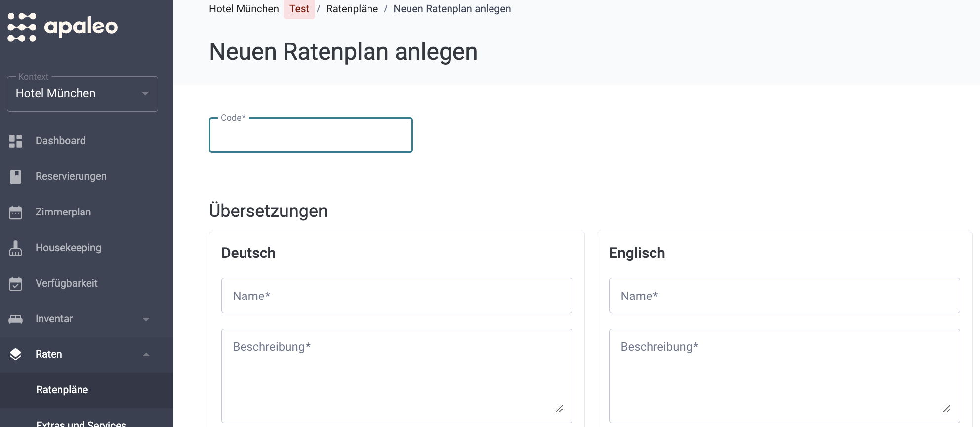This screenshot has width=980, height=427.
Task: Collapse the Raten menu arrow
Action: coord(146,355)
